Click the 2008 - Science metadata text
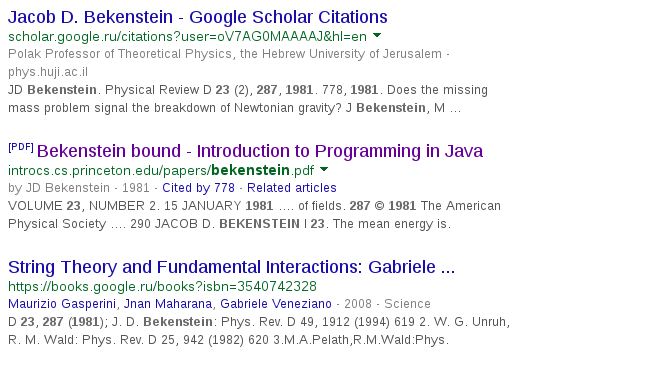The height and width of the screenshot is (372, 659). pyautogui.click(x=387, y=304)
